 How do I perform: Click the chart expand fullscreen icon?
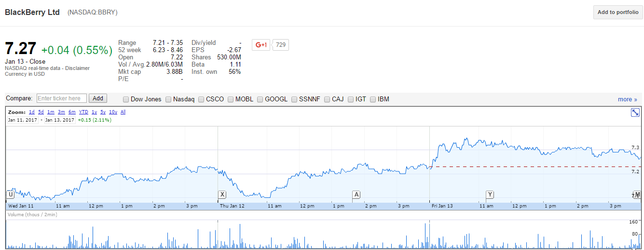coord(635,112)
